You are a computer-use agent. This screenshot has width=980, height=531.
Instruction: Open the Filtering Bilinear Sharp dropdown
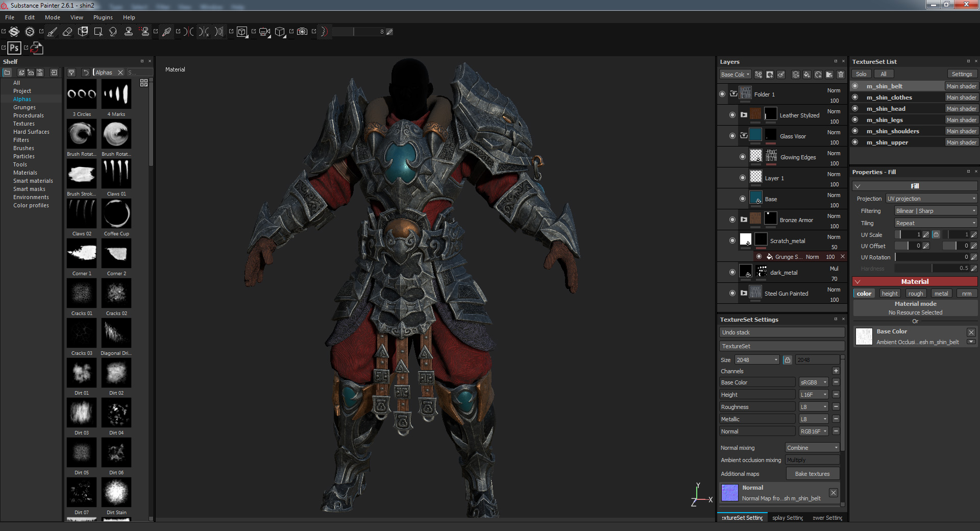click(x=936, y=211)
